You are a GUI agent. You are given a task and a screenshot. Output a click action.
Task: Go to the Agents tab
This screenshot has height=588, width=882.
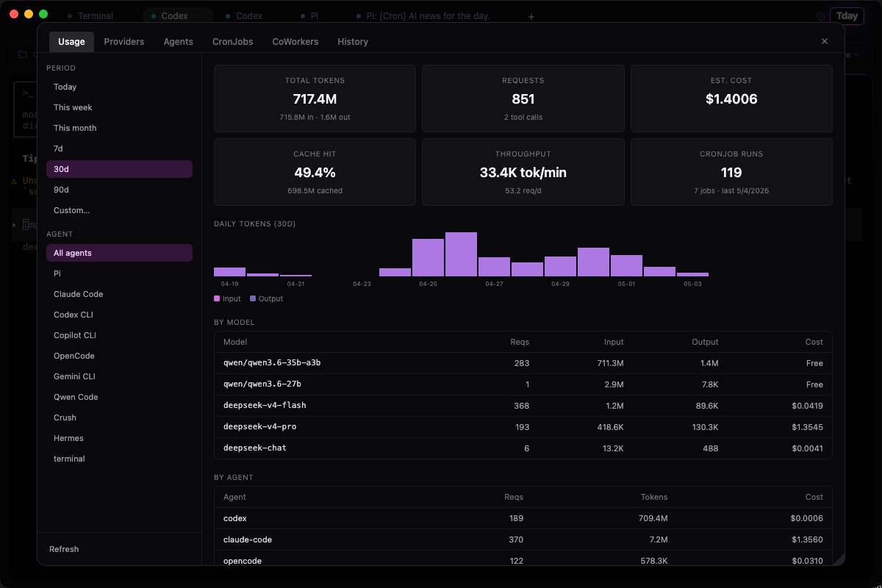click(179, 42)
